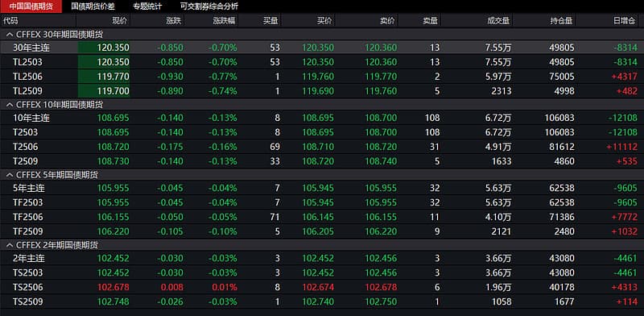The width and height of the screenshot is (644, 316).
Task: Select the 中国国债期货 tab
Action: [31, 6]
